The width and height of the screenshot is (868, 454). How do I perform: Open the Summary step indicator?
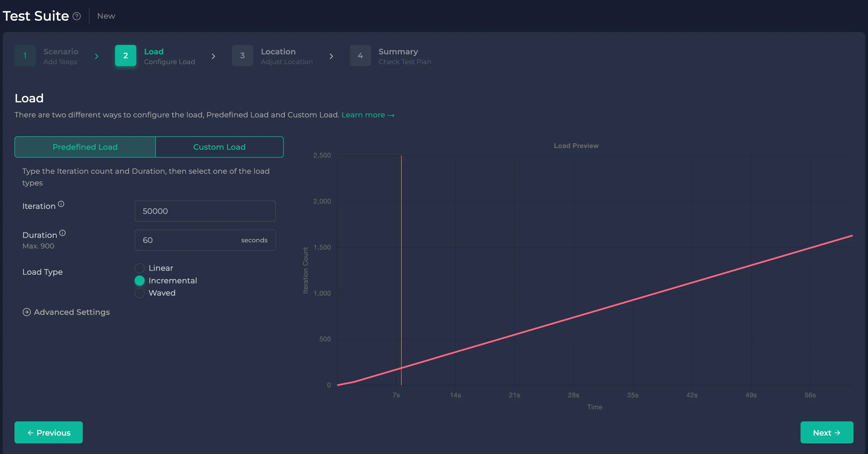click(x=360, y=55)
